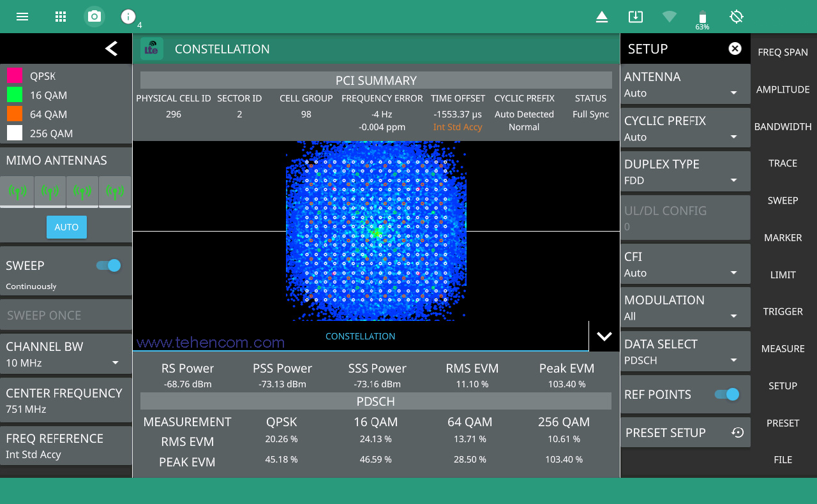This screenshot has width=817, height=504.
Task: Open the TRIGGER menu
Action: [x=783, y=311]
